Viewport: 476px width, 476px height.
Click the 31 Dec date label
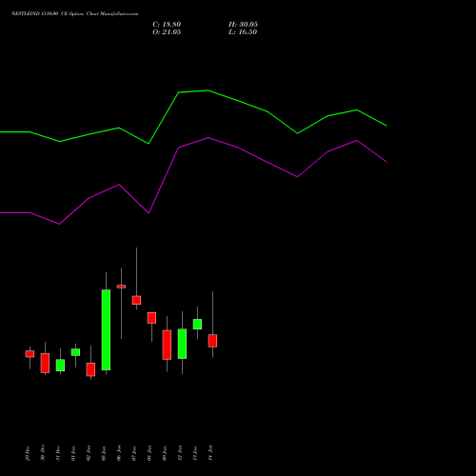58,453
